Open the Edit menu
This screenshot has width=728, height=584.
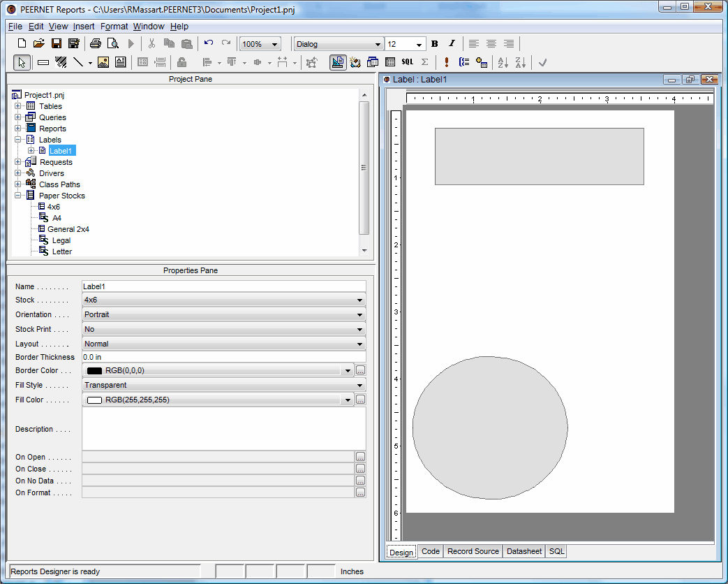[36, 27]
